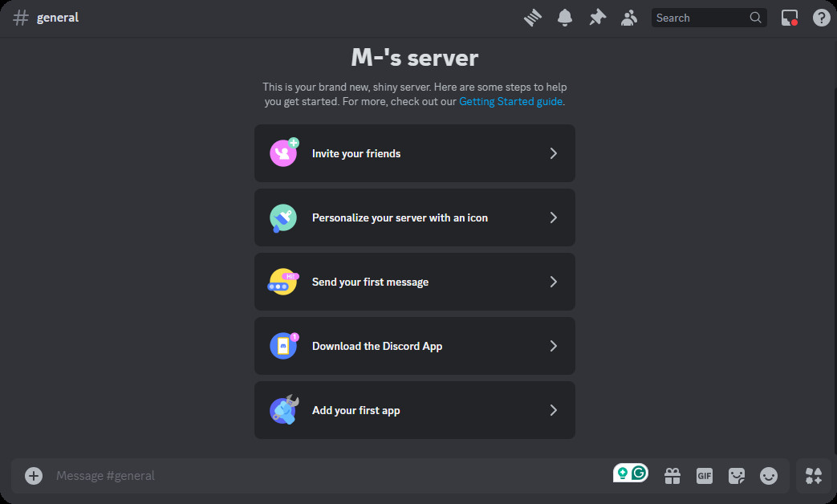Open Notification Settings bell icon
Screen dimensions: 837x504
click(x=565, y=18)
